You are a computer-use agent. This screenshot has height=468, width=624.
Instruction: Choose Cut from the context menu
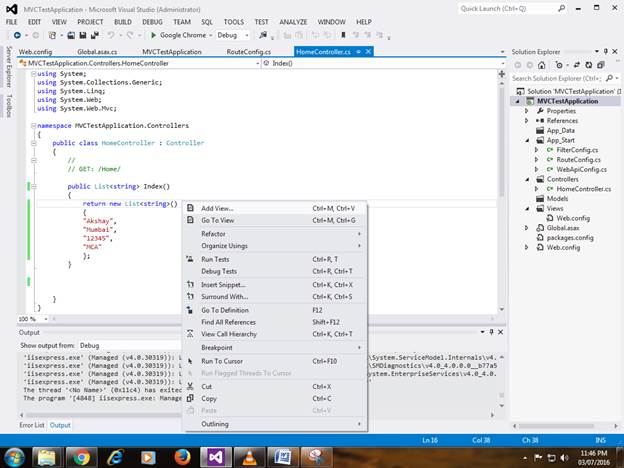(x=207, y=386)
